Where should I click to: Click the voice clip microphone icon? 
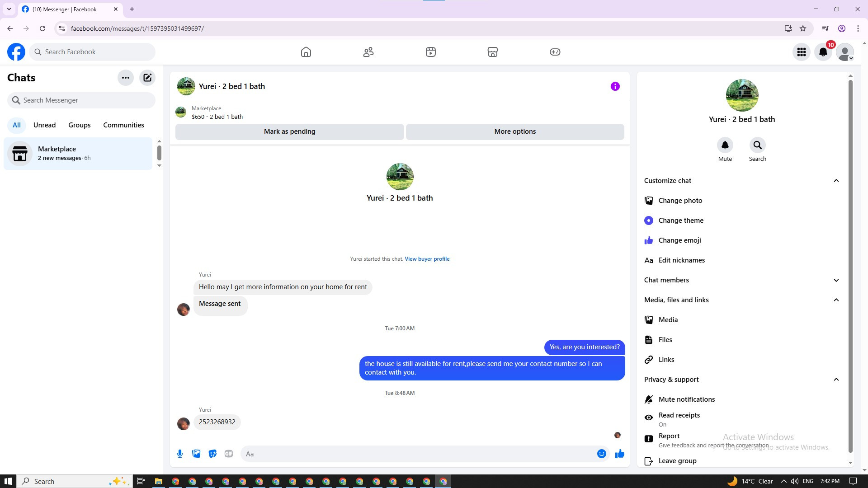click(x=180, y=454)
